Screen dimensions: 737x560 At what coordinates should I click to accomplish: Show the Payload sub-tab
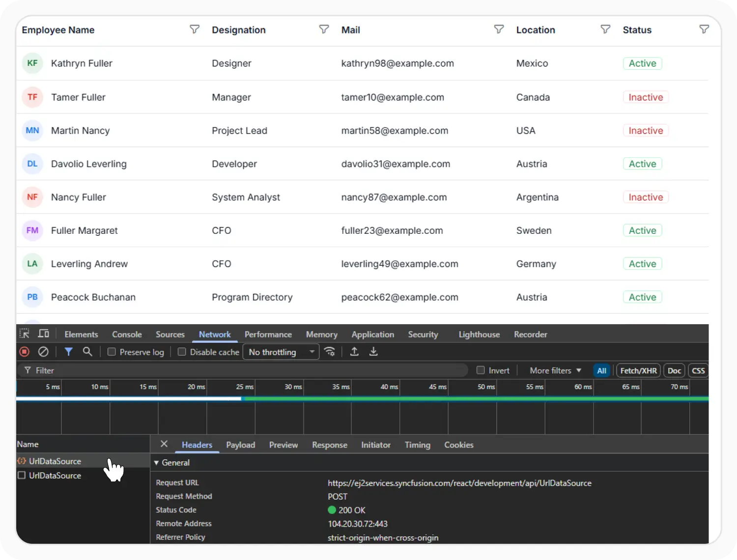pyautogui.click(x=241, y=445)
